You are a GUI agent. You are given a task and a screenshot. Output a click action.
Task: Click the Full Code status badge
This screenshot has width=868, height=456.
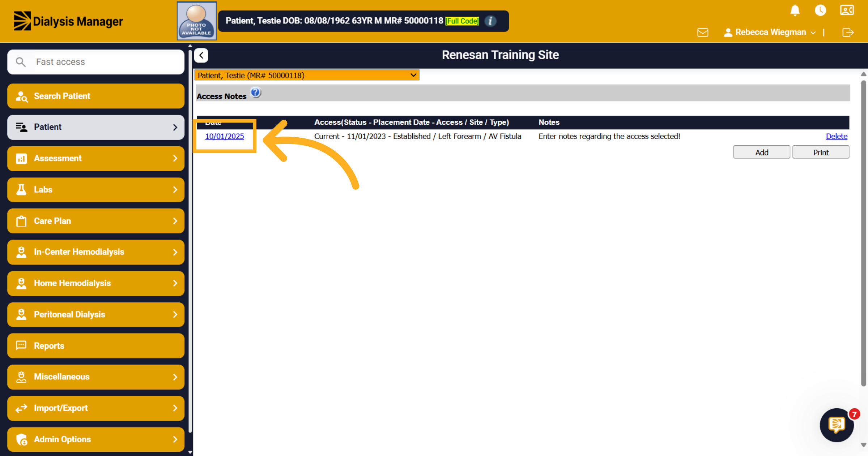click(462, 21)
